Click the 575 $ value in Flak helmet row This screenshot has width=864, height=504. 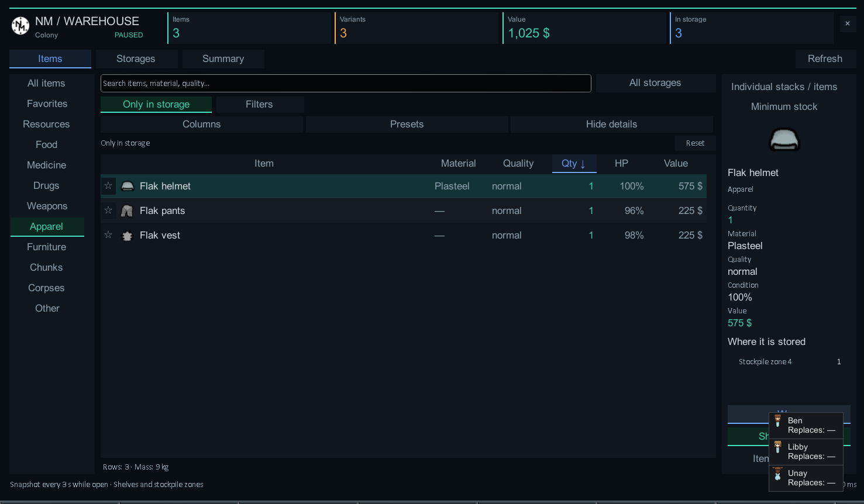[691, 186]
